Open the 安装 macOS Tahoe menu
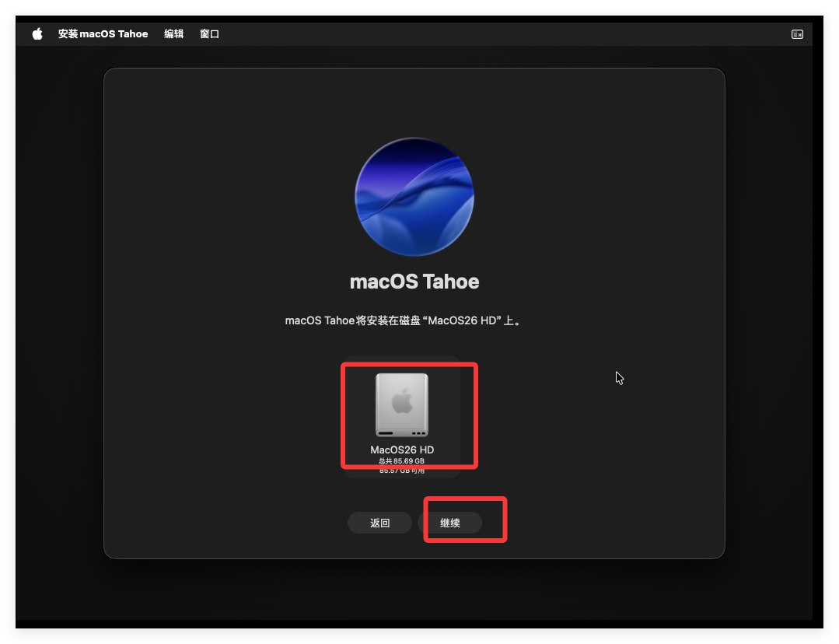 [x=103, y=34]
